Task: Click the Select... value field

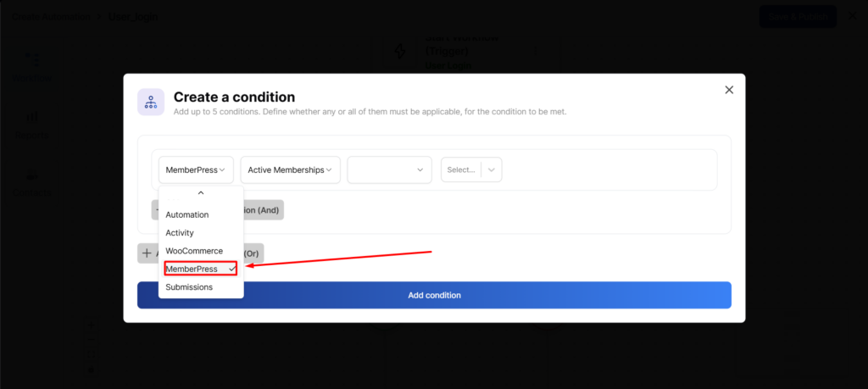Action: tap(461, 169)
